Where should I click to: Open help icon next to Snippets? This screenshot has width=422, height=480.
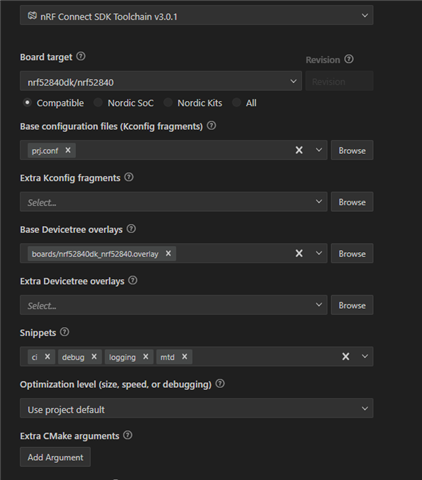pos(65,332)
